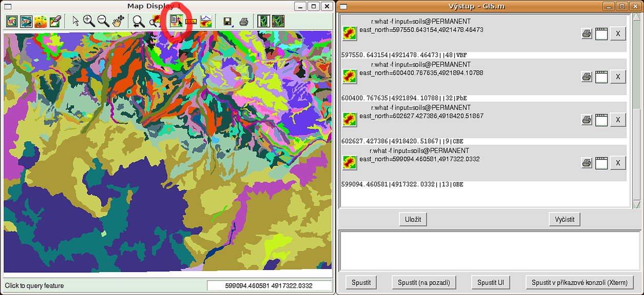The image size is (644, 295).
Task: Open the Profile graph tool
Action: 205,22
